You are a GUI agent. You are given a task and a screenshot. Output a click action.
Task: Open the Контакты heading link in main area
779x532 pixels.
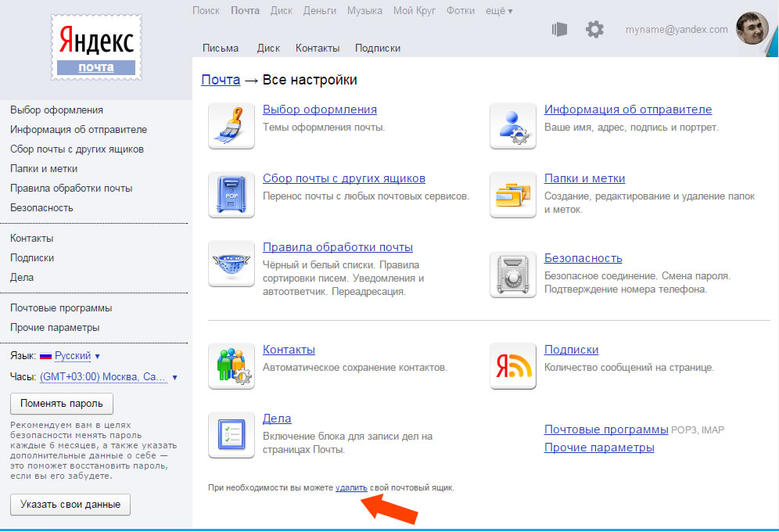[x=289, y=350]
